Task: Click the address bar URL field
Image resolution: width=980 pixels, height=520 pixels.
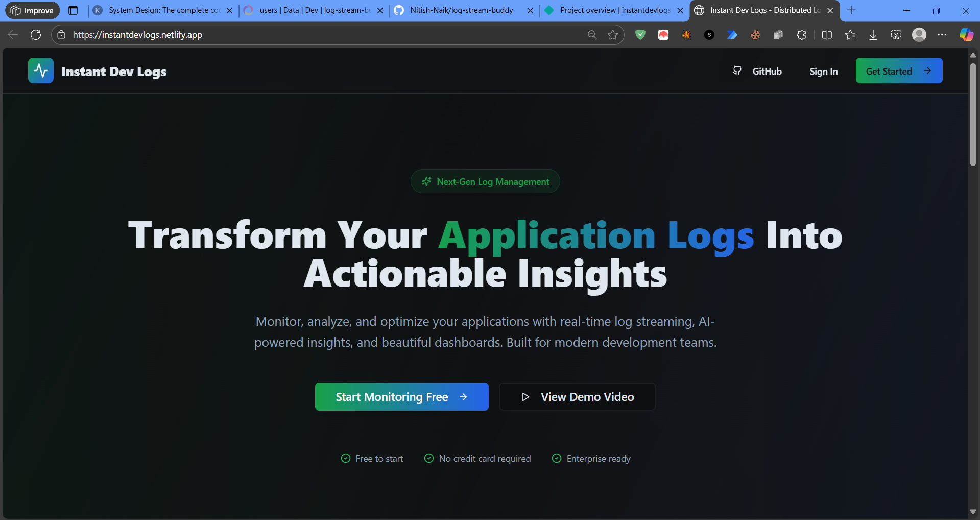Action: (x=327, y=35)
